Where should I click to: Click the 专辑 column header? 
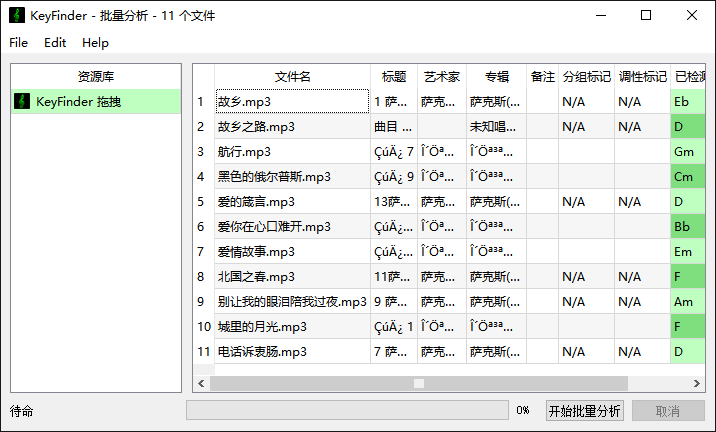click(x=497, y=77)
